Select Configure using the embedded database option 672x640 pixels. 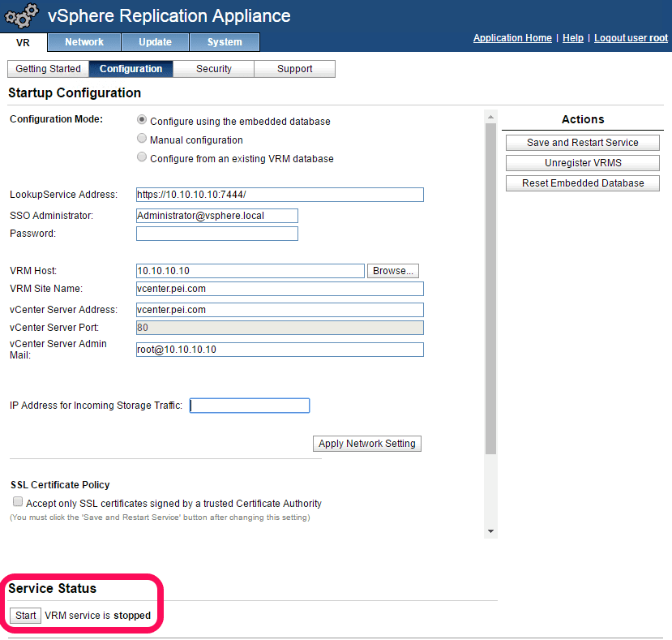tap(141, 120)
